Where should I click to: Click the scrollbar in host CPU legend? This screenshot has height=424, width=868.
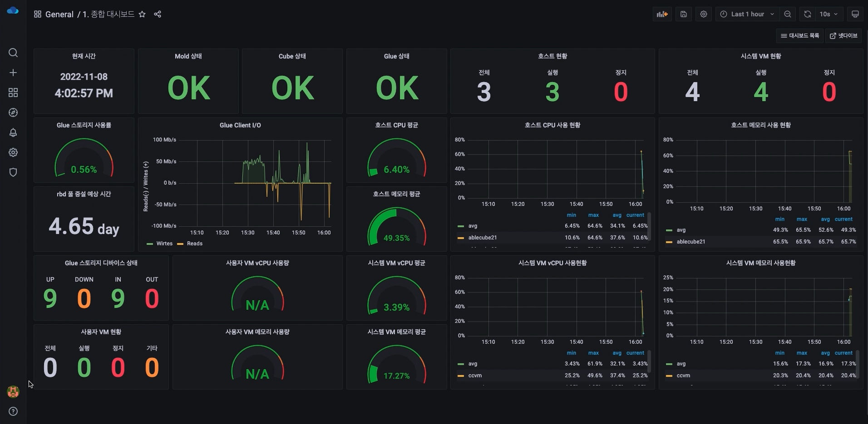649,225
